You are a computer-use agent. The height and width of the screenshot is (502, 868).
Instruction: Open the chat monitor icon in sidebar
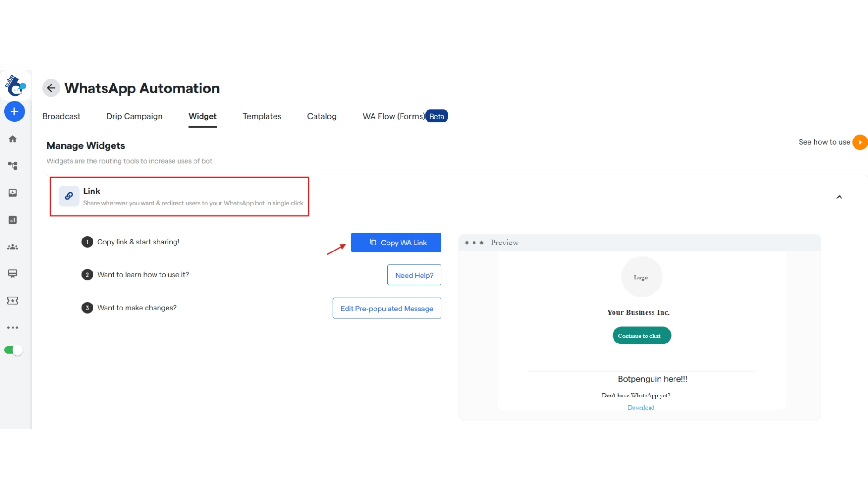pos(13,274)
